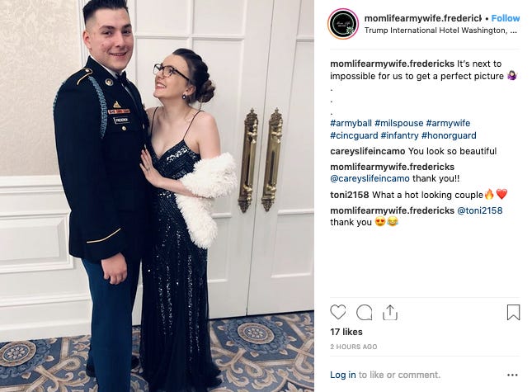
Task: Open the momlifearmywife profile picture avatar
Action: (x=343, y=24)
